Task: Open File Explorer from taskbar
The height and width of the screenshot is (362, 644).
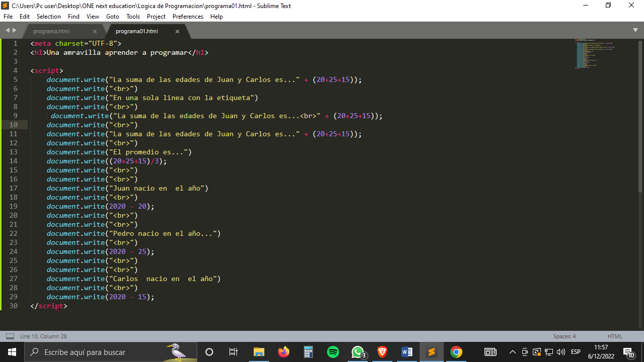Action: [x=259, y=352]
